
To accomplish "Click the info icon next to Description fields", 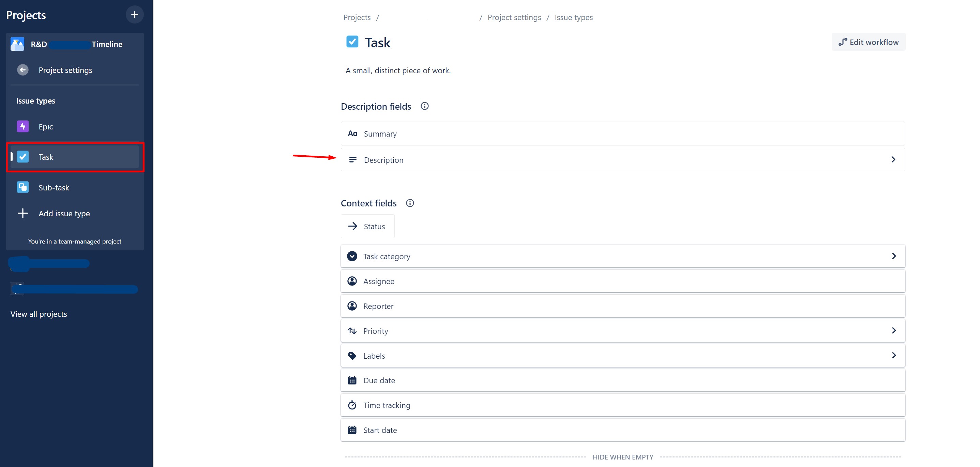I will click(x=425, y=106).
